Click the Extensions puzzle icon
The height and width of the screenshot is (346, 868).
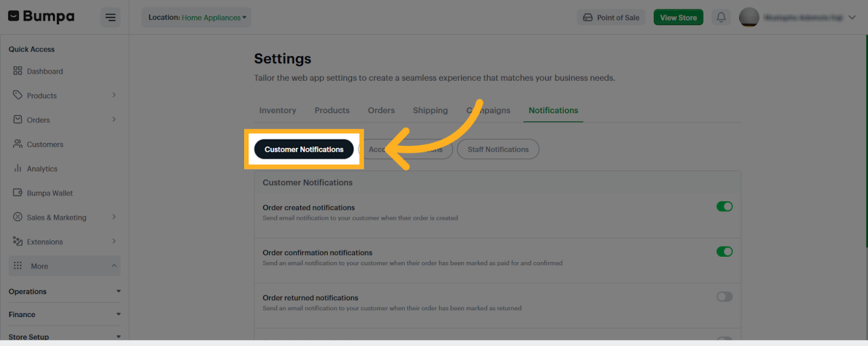coord(18,241)
